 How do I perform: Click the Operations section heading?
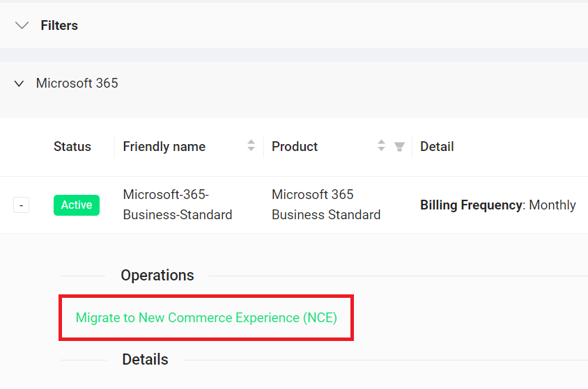click(157, 275)
